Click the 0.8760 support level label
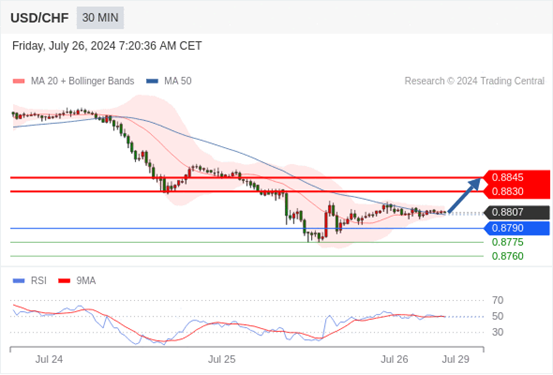 508,256
